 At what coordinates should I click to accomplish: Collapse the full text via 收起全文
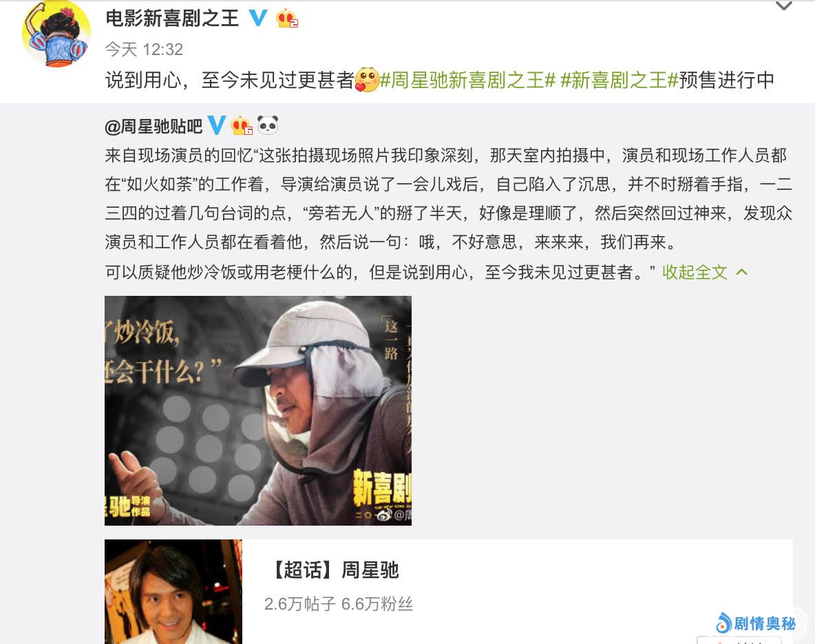point(695,272)
